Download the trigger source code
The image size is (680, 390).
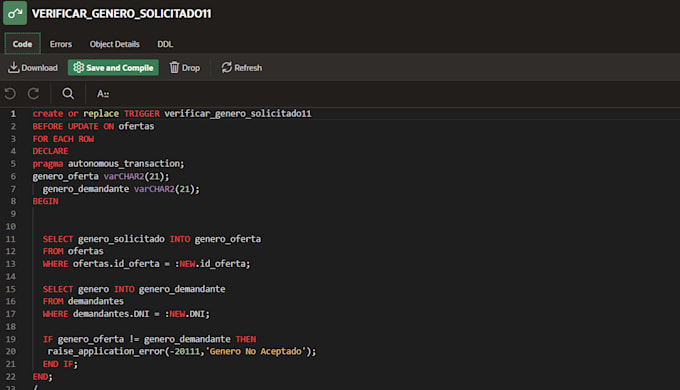33,68
